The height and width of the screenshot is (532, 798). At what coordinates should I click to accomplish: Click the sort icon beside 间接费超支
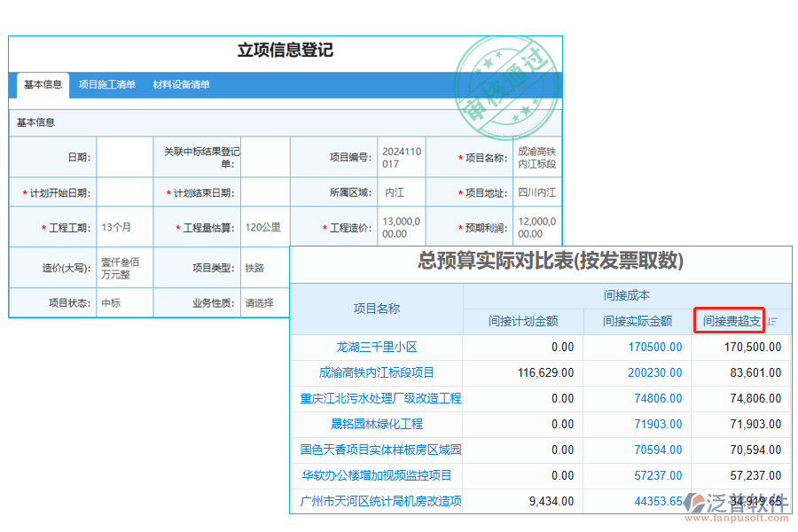pos(771,321)
